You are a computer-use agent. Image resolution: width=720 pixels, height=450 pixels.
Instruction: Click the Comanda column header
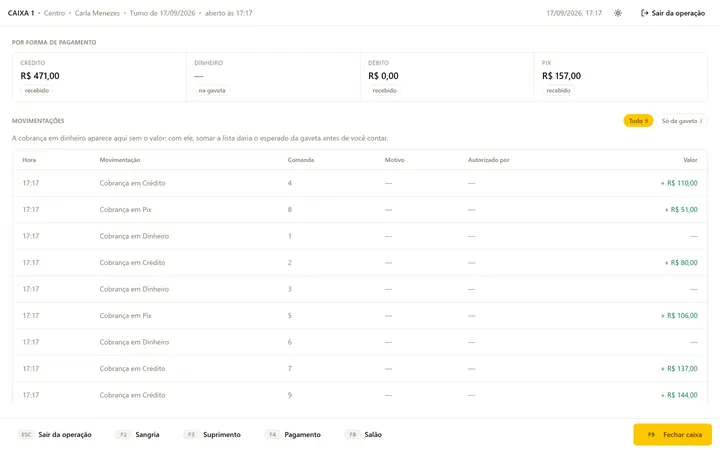(301, 160)
